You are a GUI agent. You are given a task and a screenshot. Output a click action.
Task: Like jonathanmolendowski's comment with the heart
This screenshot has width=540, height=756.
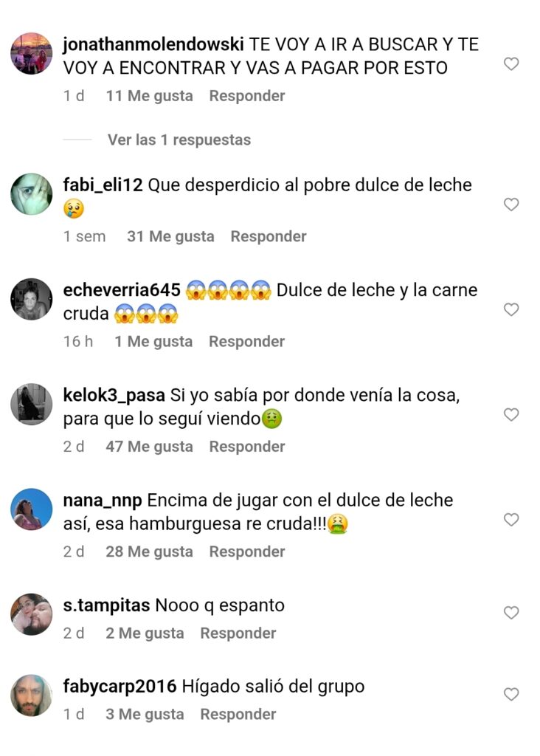[x=511, y=63]
